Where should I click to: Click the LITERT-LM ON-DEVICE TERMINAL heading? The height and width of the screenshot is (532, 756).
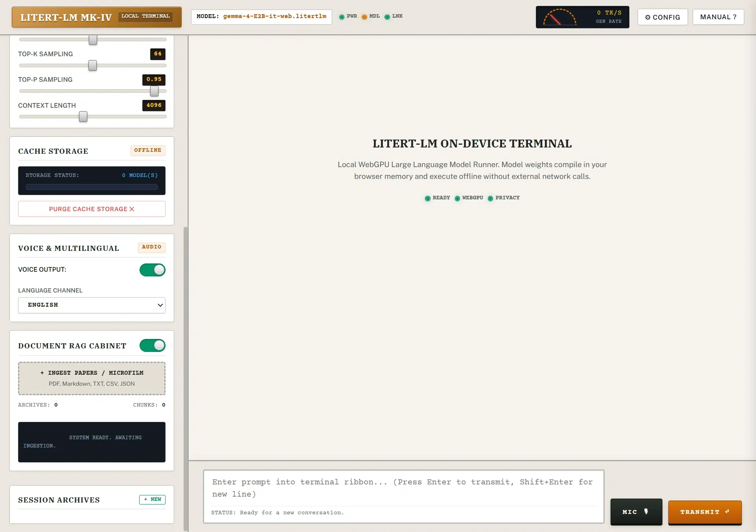tap(472, 144)
